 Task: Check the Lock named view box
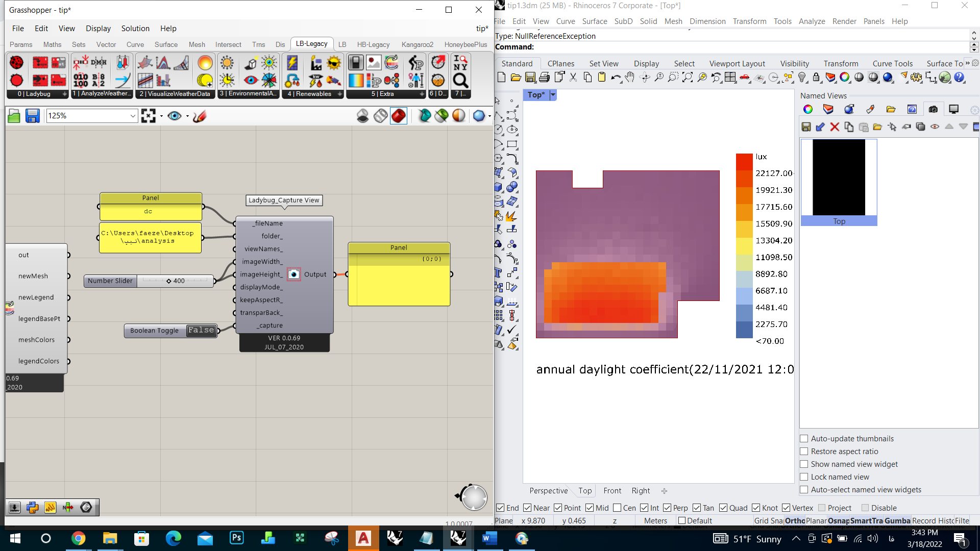804,477
